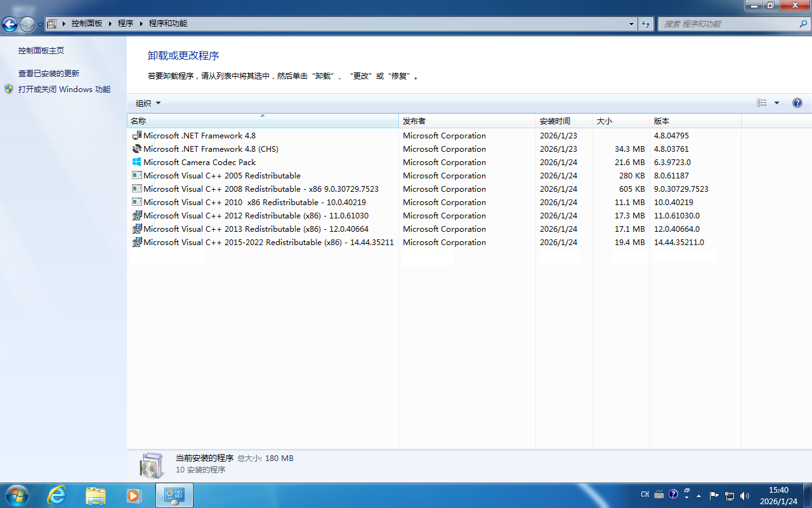Open the address bar dropdown arrow

coord(631,23)
